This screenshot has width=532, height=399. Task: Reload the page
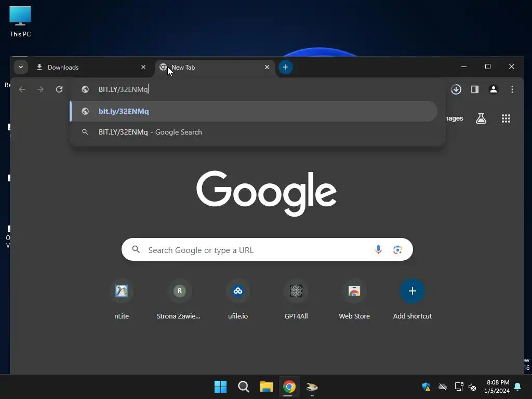coord(59,89)
